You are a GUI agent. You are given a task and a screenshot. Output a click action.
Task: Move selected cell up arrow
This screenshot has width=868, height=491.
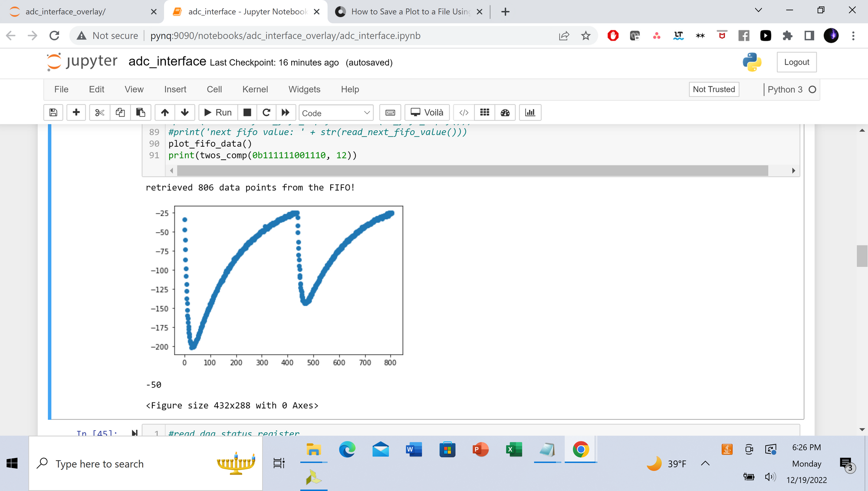coord(164,112)
